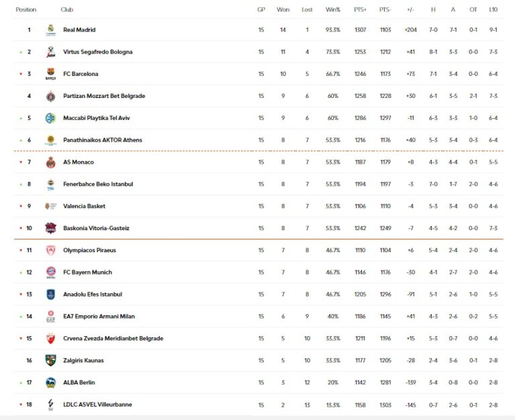Click the Crvena Zvezda red star logo
Screen dimensions: 515x420
tap(50, 338)
